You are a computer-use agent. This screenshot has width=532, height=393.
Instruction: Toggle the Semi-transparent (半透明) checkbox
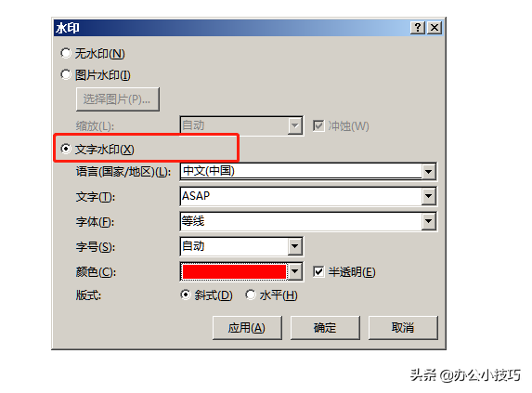(318, 271)
